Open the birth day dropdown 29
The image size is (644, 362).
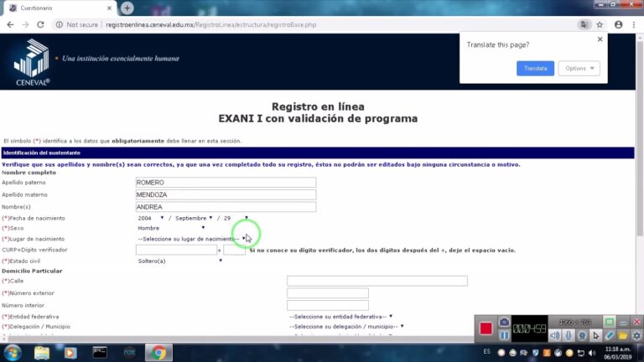tap(236, 219)
